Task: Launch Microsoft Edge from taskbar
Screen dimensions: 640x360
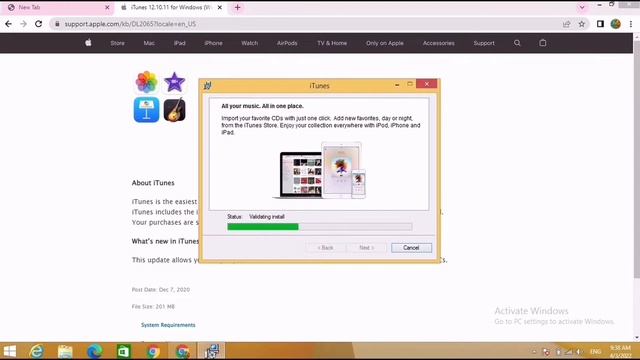Action: click(95, 351)
